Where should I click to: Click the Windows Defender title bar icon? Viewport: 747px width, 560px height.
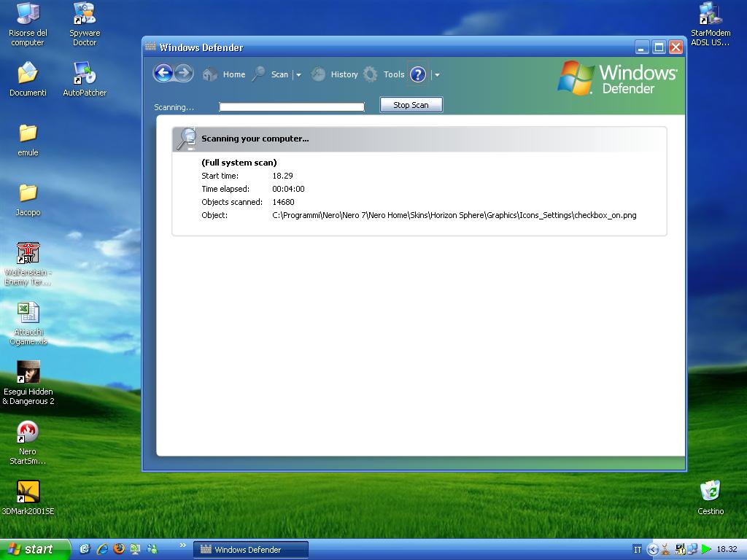pos(150,47)
